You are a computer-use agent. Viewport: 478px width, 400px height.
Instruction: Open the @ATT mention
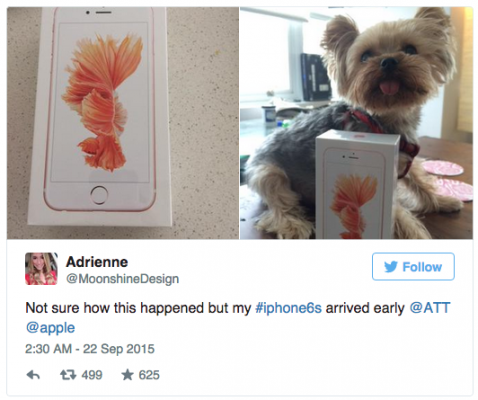pyautogui.click(x=430, y=307)
